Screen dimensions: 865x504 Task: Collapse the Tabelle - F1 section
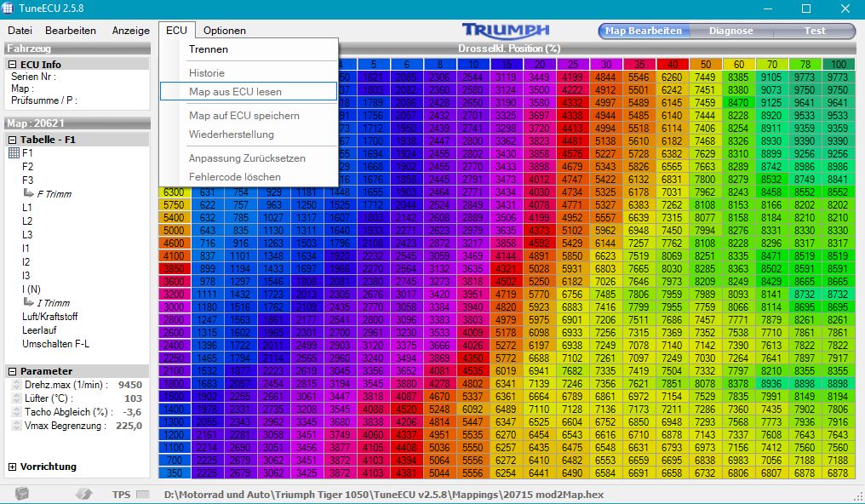coord(13,140)
